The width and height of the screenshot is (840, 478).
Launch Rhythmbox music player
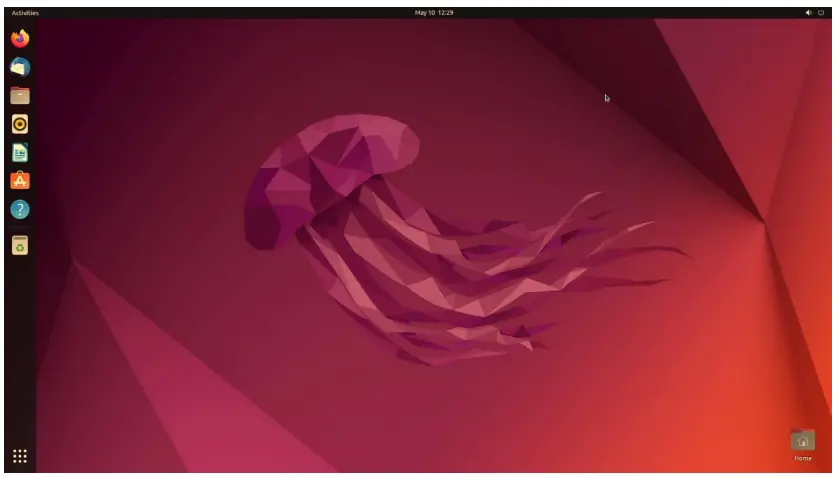(20, 124)
